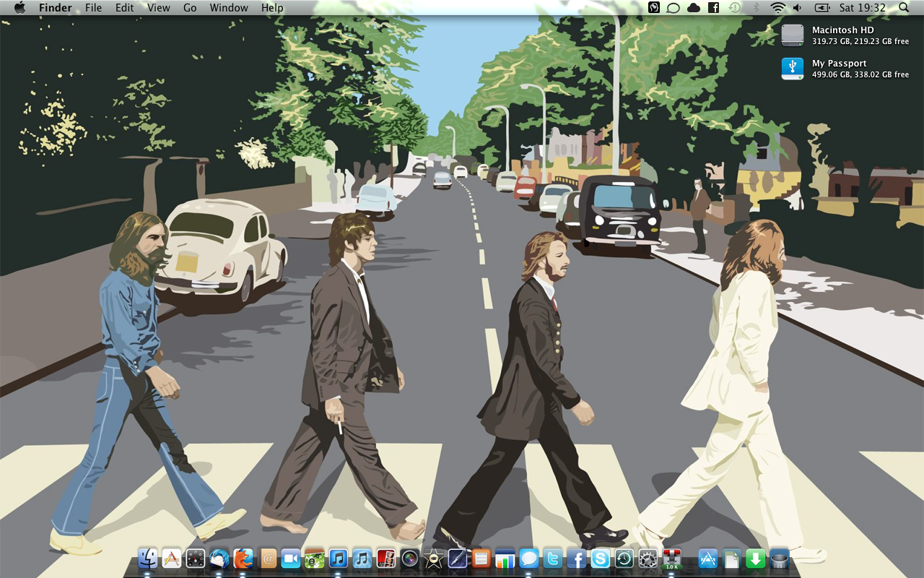Click the speech bubble menu bar icon
Viewport: 924px width, 578px height.
click(673, 8)
